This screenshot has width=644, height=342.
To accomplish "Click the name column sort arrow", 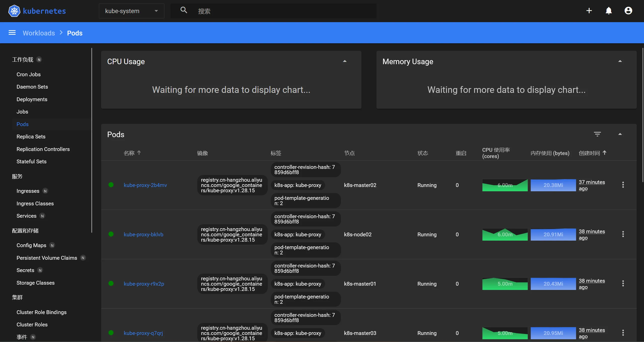I will (139, 153).
